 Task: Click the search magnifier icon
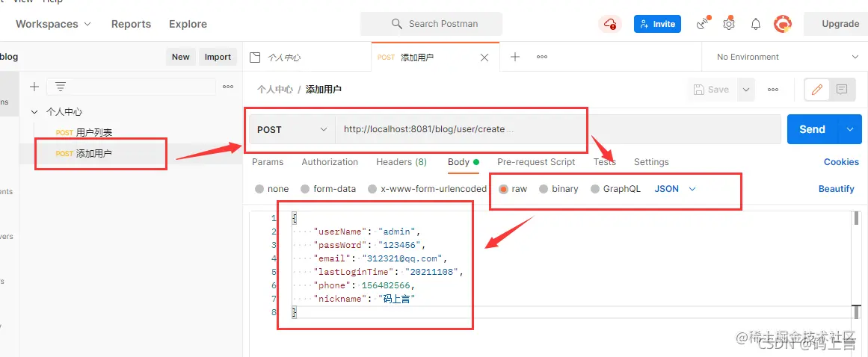[x=396, y=24]
